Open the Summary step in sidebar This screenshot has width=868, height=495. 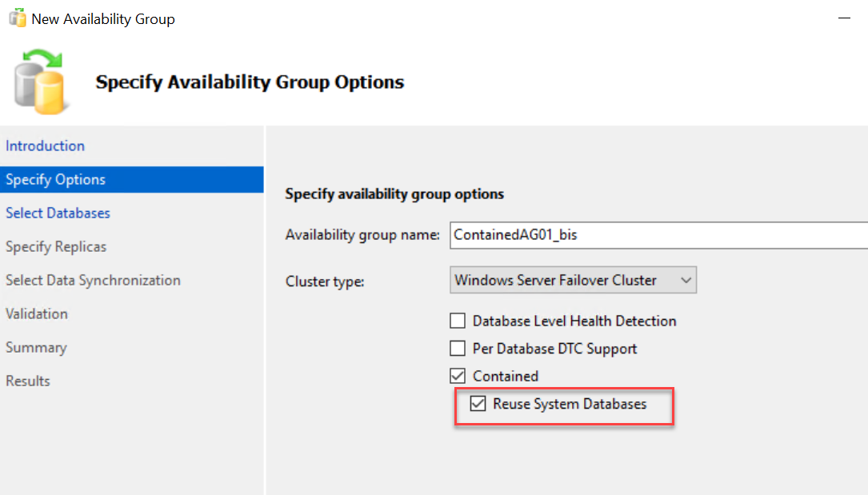click(35, 347)
